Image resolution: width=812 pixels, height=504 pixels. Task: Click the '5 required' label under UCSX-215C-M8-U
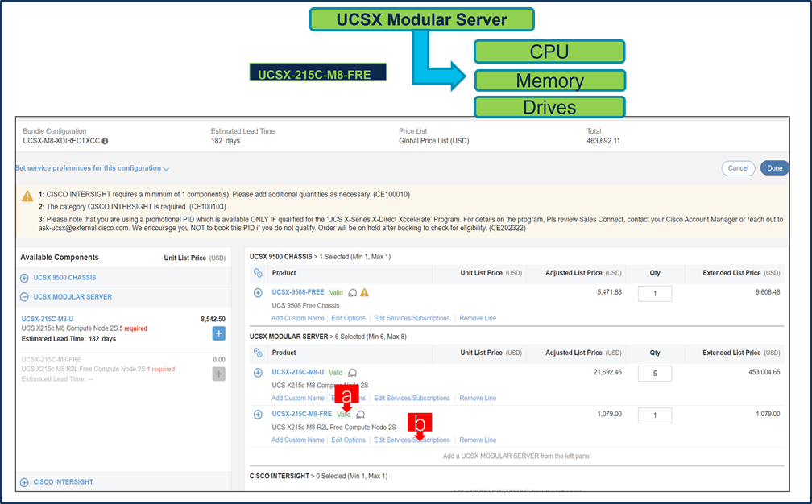pos(133,328)
